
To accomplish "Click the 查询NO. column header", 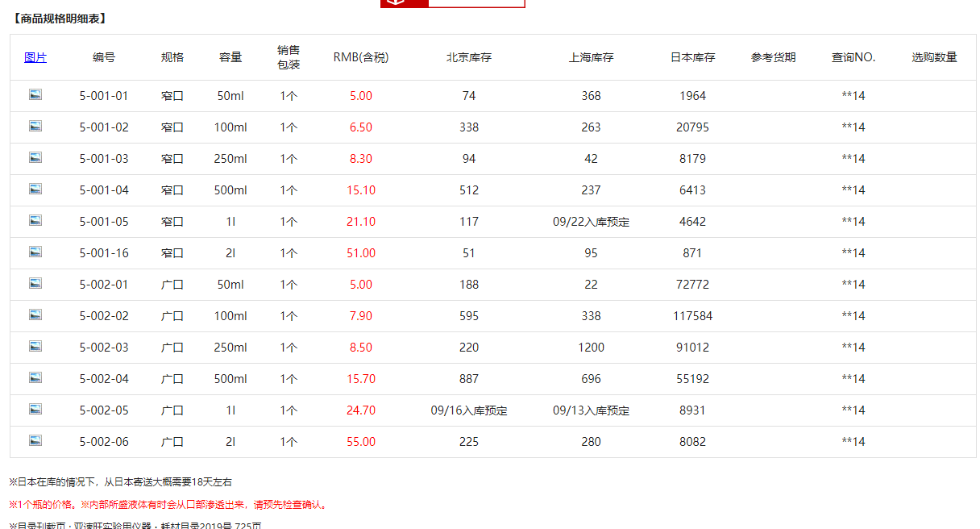I will click(853, 57).
